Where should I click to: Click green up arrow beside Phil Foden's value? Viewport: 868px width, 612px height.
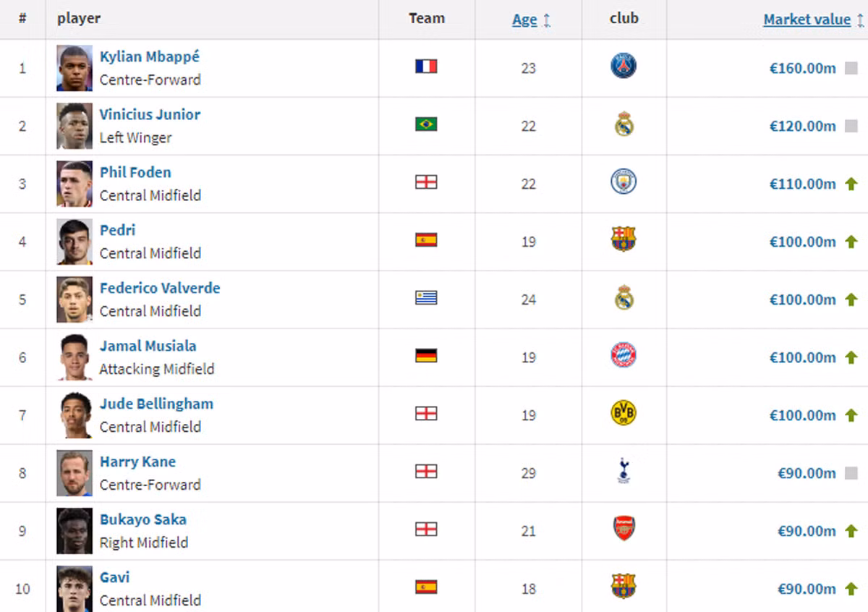tap(851, 184)
